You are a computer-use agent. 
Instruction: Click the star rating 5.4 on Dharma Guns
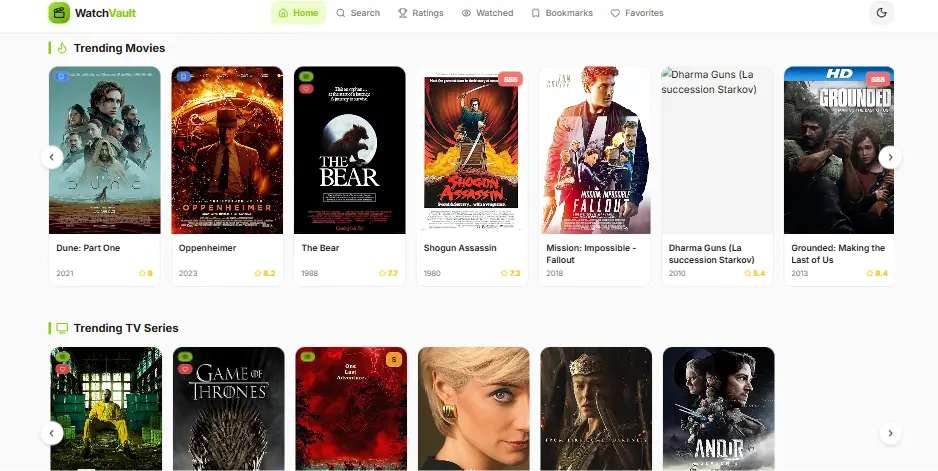coord(754,273)
